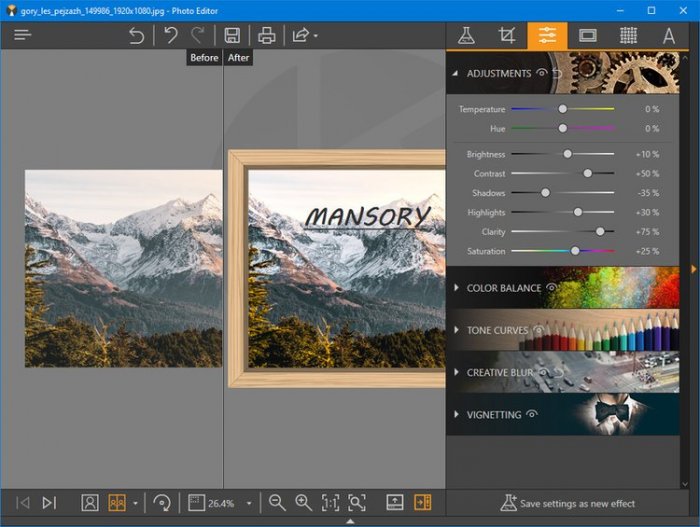Toggle the Adjustments visibility eye
Viewport: 700px width, 527px height.
click(x=542, y=73)
